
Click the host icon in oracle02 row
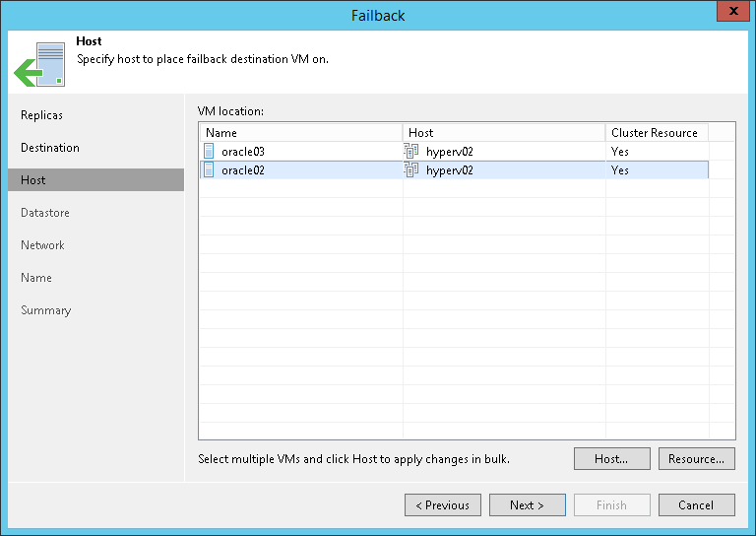point(411,170)
